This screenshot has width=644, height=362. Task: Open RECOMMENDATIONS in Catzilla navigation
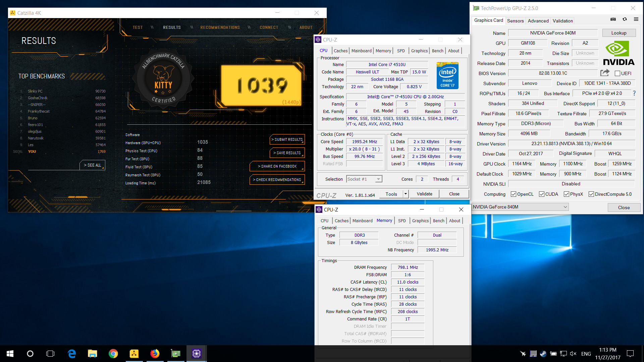[220, 27]
